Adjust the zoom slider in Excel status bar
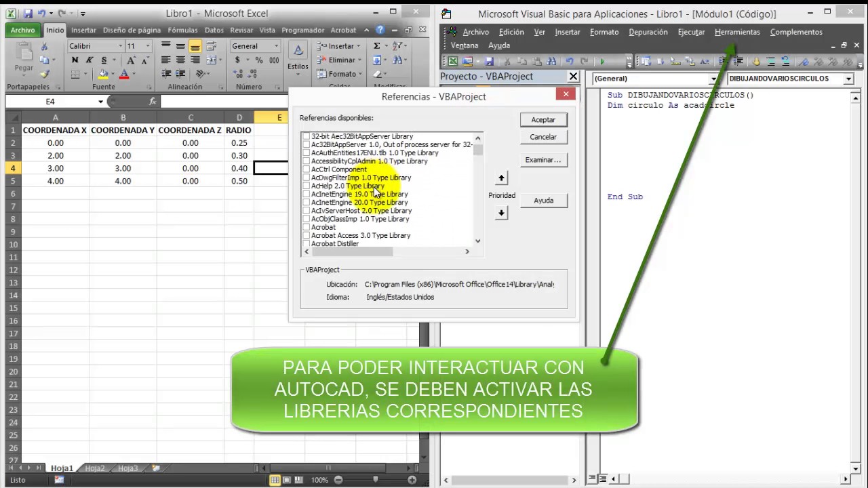Screen dimensions: 868x488 pos(375,480)
